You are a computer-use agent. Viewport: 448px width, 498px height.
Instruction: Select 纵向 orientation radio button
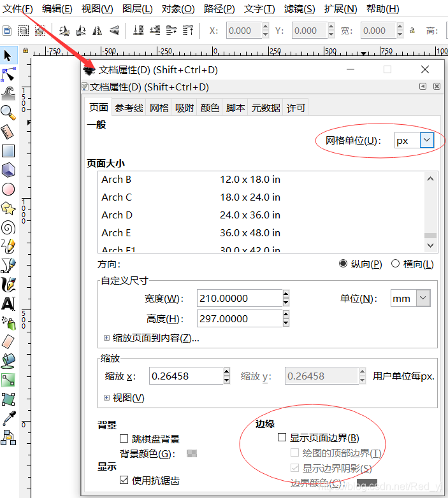coord(343,264)
